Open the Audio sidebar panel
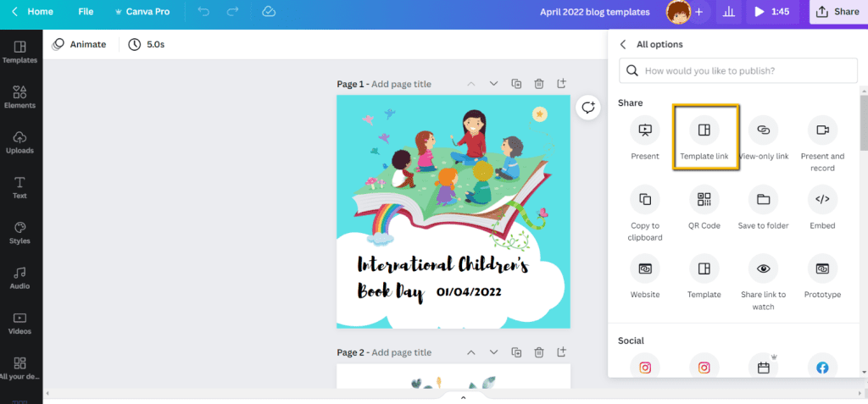The height and width of the screenshot is (404, 868). [20, 278]
